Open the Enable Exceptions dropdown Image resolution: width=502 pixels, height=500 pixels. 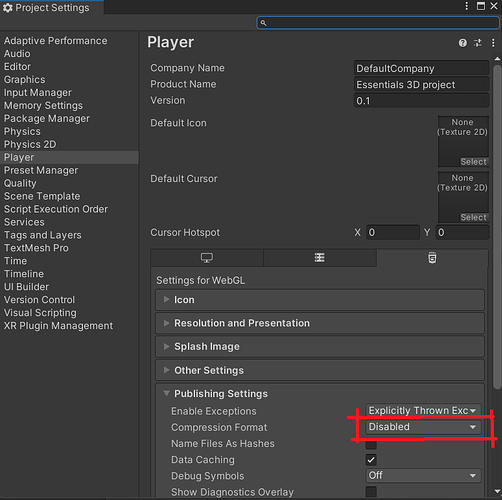[x=423, y=411]
